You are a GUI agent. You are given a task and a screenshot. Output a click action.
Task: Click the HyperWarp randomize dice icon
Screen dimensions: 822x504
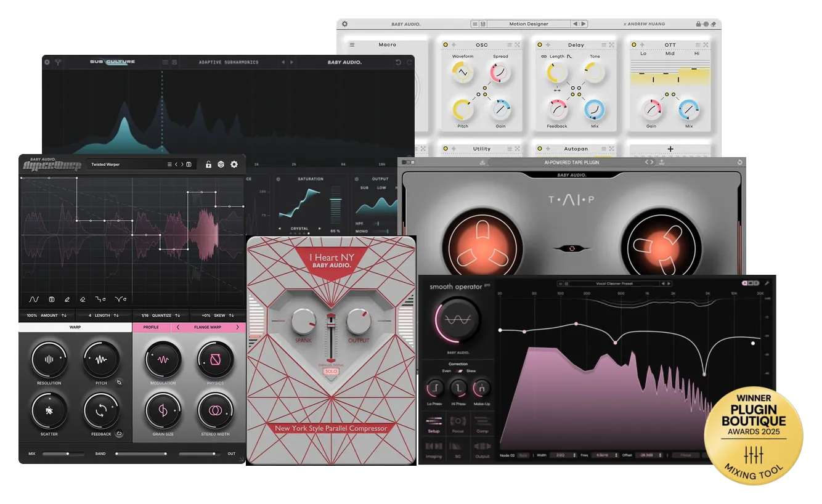click(221, 165)
